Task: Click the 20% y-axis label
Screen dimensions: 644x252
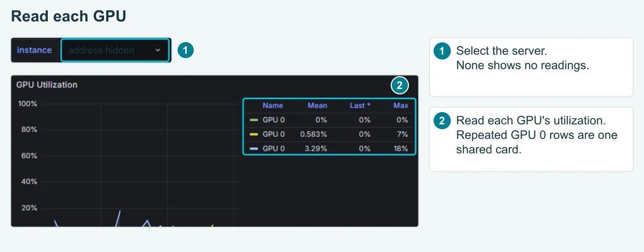Action: pos(29,208)
